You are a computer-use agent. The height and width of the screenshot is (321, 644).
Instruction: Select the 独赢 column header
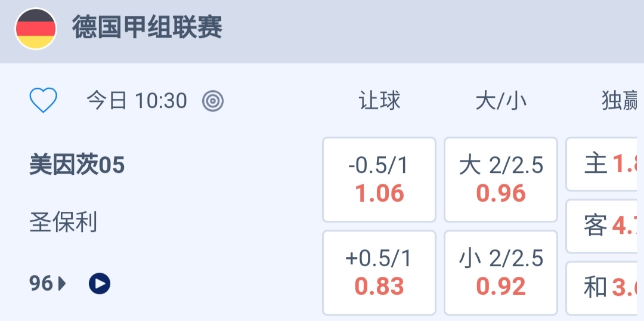coord(620,101)
